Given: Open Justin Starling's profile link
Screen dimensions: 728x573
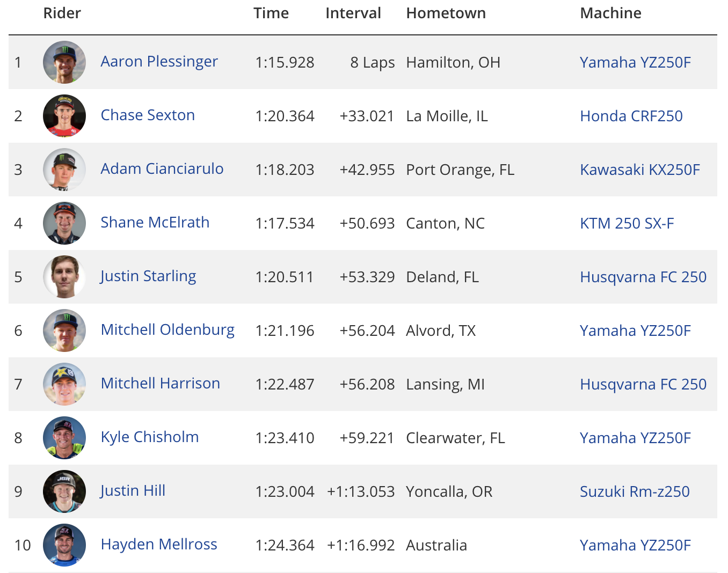Looking at the screenshot, I should tap(148, 276).
